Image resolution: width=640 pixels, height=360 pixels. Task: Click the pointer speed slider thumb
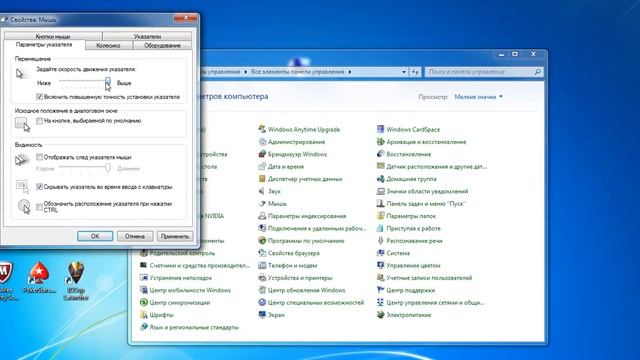click(x=108, y=82)
